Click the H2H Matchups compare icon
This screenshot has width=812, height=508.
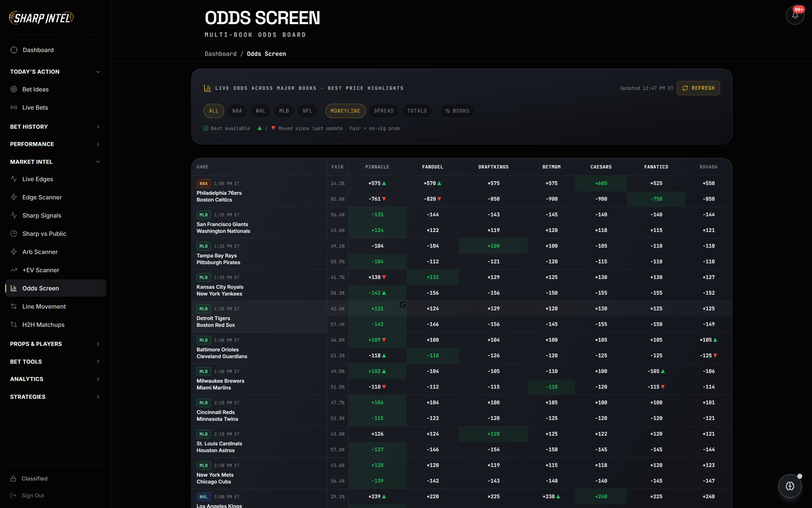(x=14, y=324)
